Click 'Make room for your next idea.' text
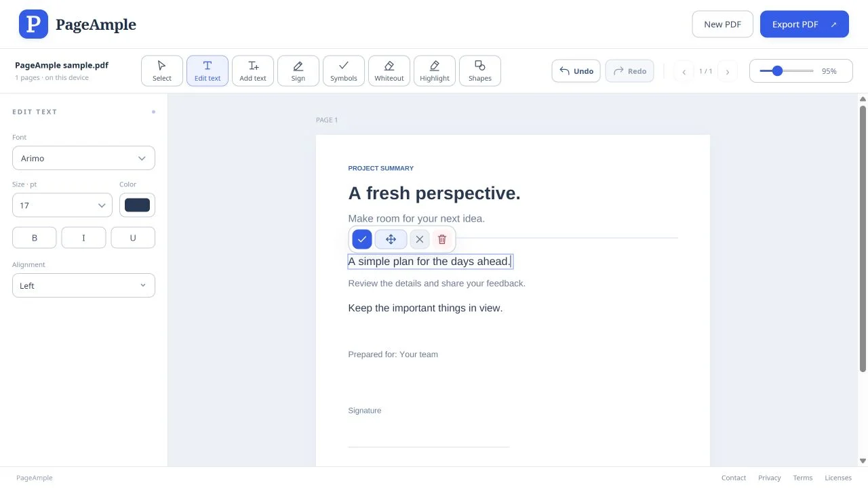Image resolution: width=868 pixels, height=488 pixels. click(x=416, y=218)
